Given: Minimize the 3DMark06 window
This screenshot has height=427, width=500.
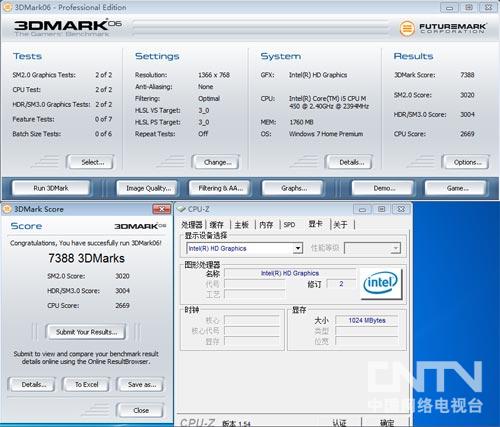Looking at the screenshot, I should 449,7.
